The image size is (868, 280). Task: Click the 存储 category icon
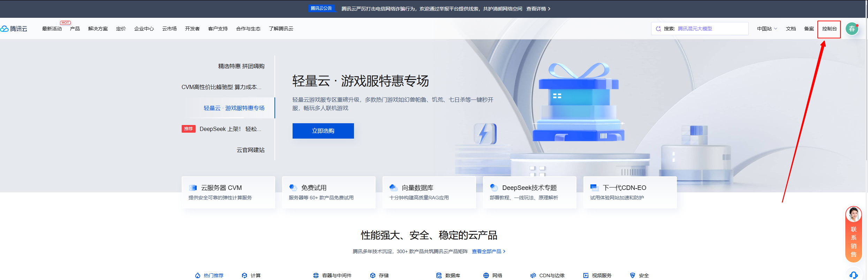[373, 275]
